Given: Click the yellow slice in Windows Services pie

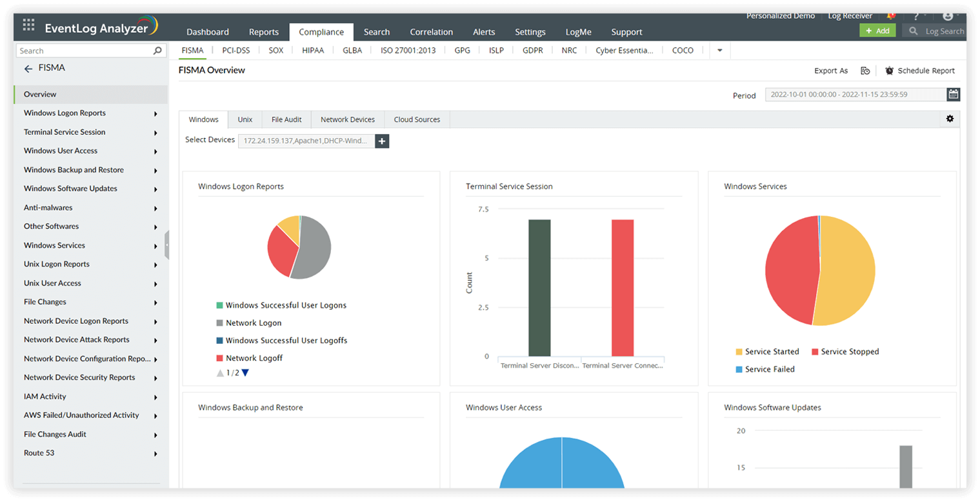Looking at the screenshot, I should [848, 271].
